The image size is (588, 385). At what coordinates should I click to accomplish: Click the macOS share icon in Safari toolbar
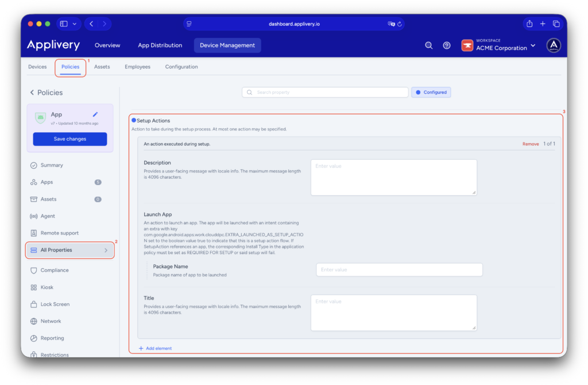pyautogui.click(x=529, y=24)
